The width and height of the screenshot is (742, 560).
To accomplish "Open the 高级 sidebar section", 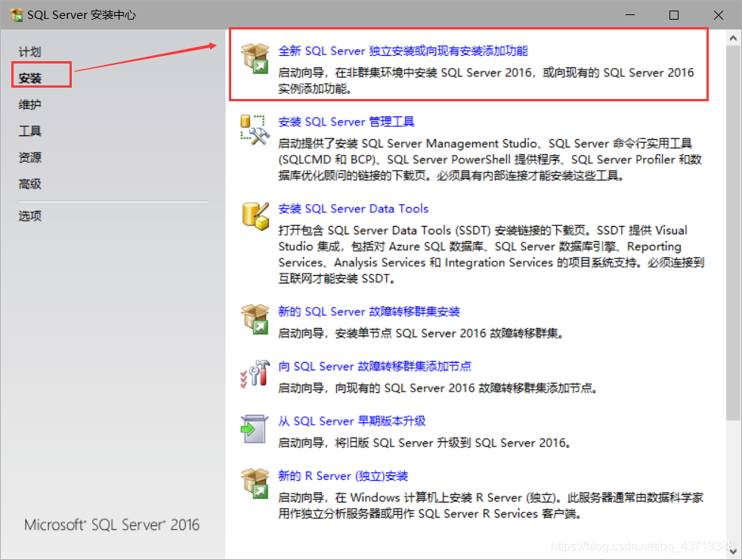I will 29,184.
